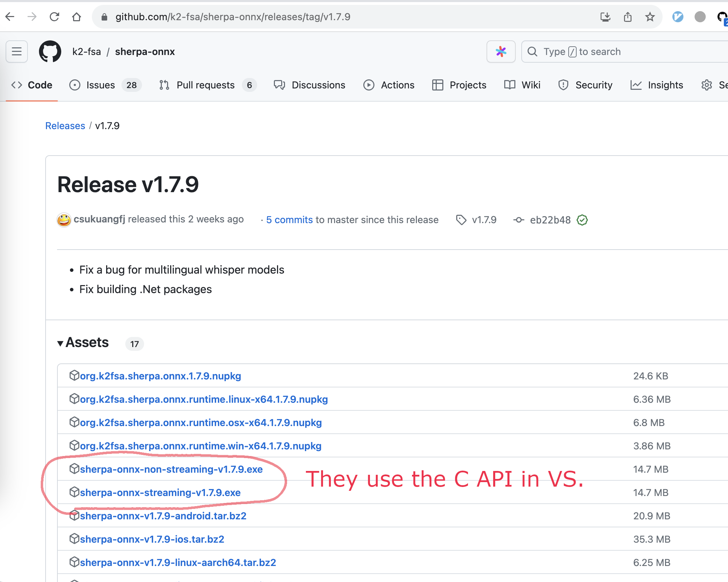Go to the Security tab
This screenshot has height=582, width=728.
pyautogui.click(x=593, y=85)
